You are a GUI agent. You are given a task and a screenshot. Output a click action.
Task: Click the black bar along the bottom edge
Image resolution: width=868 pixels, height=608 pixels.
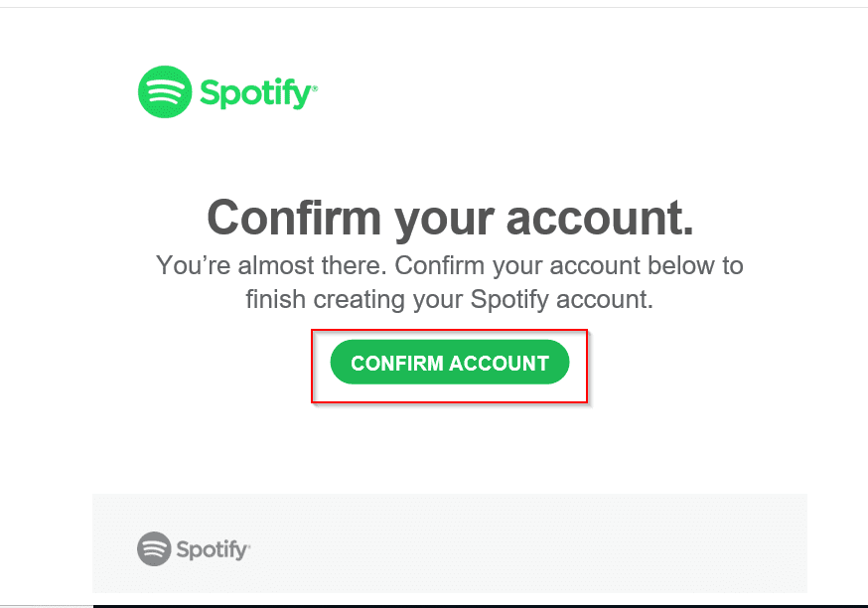click(481, 606)
